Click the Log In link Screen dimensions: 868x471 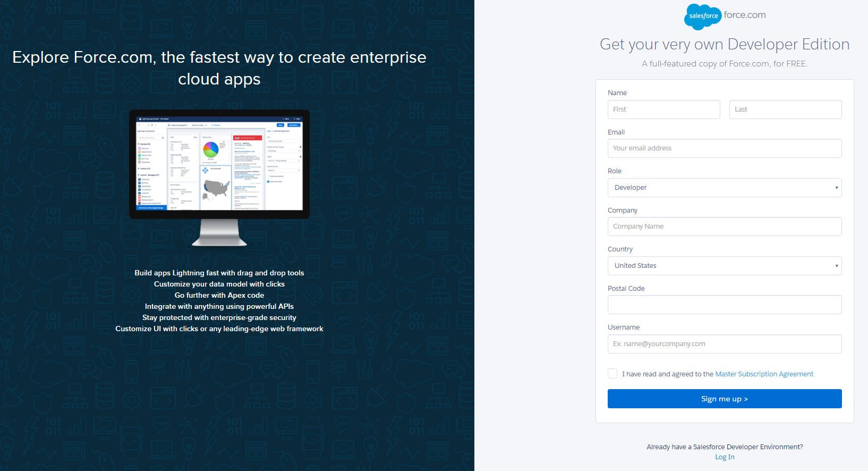pos(725,457)
